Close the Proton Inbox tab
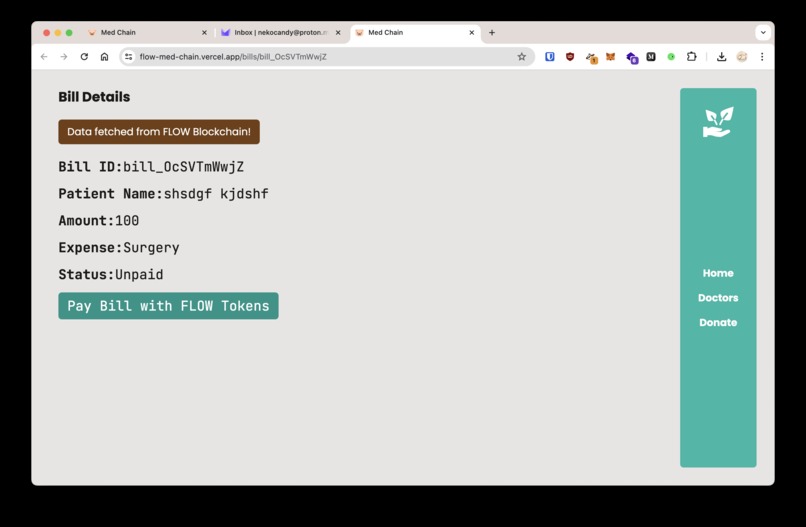Screen dimensions: 806x527 pos(338,32)
